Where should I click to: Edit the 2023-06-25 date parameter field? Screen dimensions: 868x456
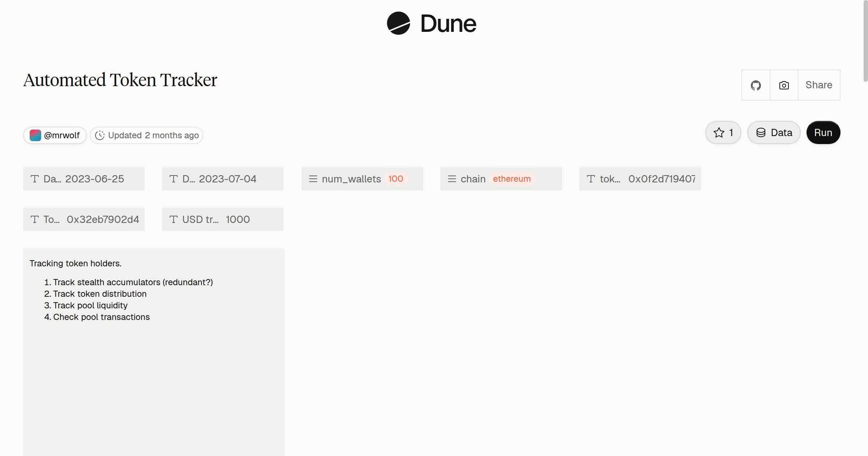(x=84, y=179)
